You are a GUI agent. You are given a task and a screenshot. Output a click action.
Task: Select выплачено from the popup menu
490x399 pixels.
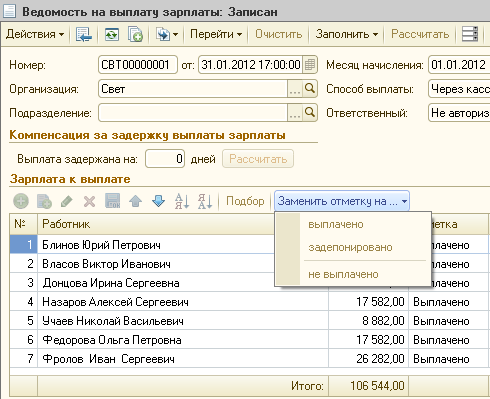click(336, 224)
